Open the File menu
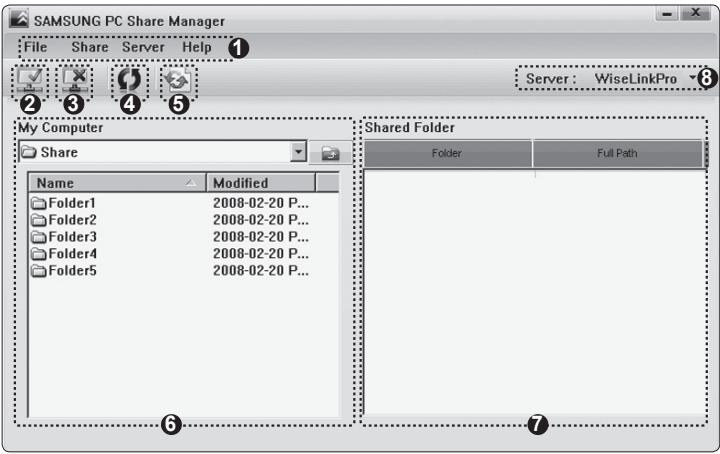Screen dimensions: 720x454 pos(35,47)
